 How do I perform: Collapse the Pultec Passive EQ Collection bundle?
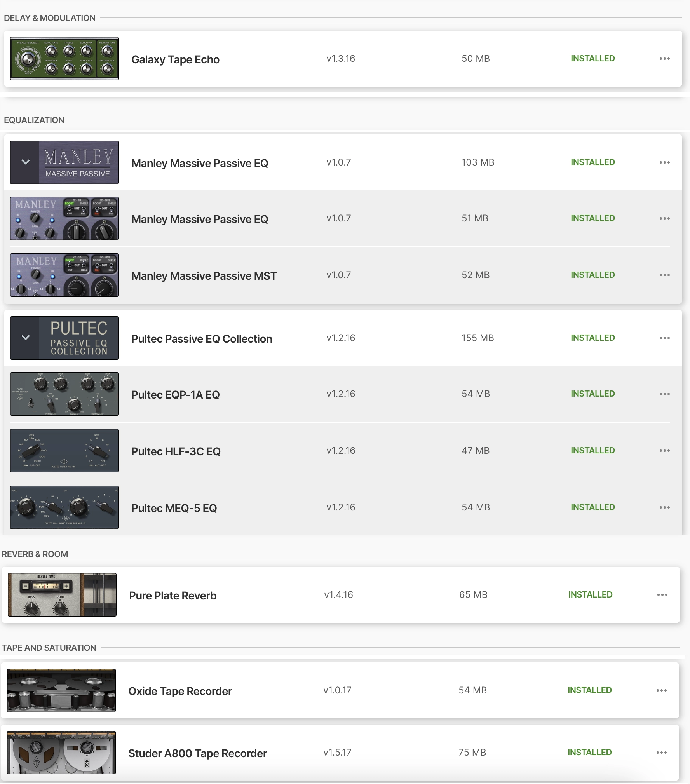click(25, 338)
